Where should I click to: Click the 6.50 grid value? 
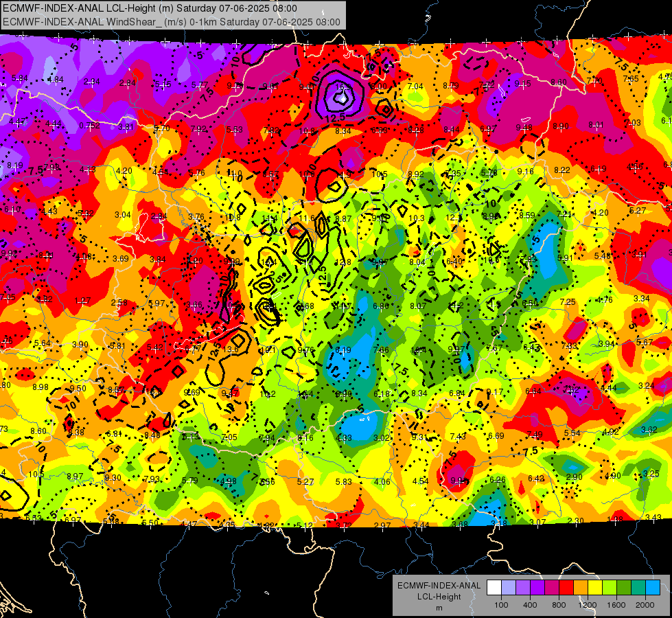(530, 303)
